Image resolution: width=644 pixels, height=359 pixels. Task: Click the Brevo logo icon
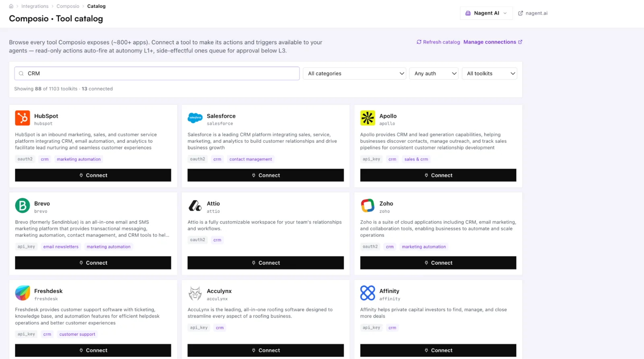coord(23,206)
